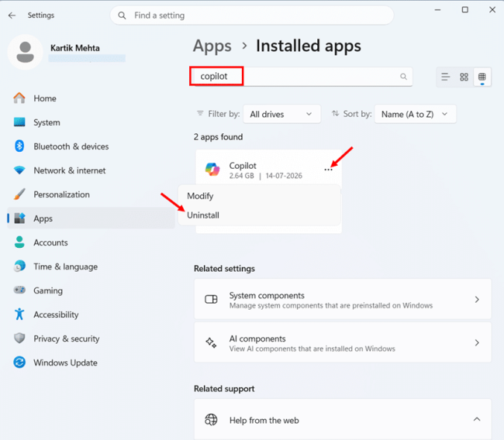The height and width of the screenshot is (440, 504).
Task: Click the Personalization paintbrush icon
Action: 19,194
